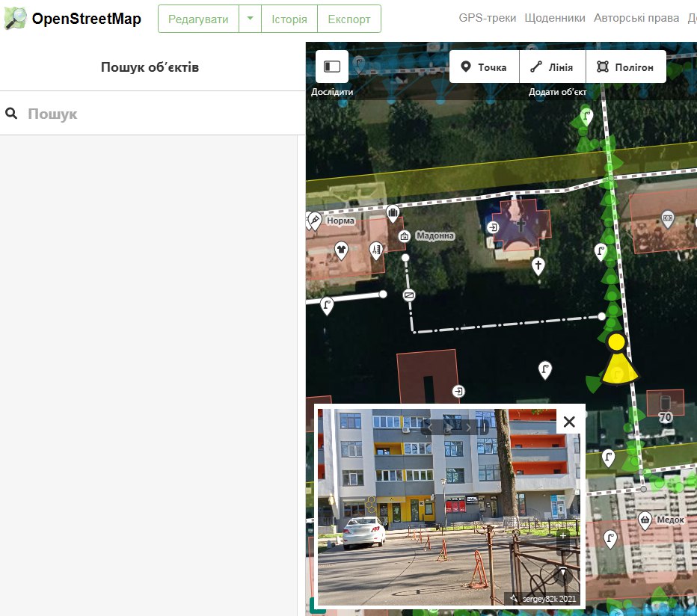
Task: Click the OpenStreetMap logo
Action: [73, 18]
